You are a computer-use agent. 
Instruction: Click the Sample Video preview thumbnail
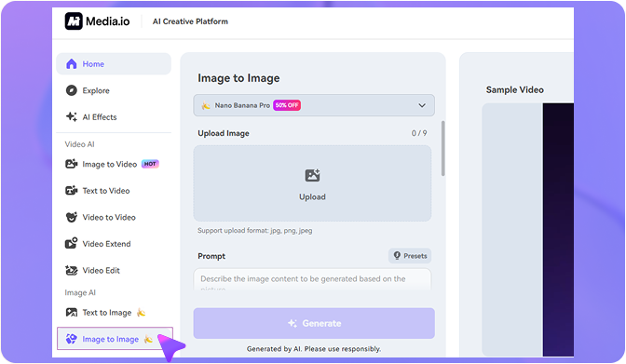[x=528, y=230]
